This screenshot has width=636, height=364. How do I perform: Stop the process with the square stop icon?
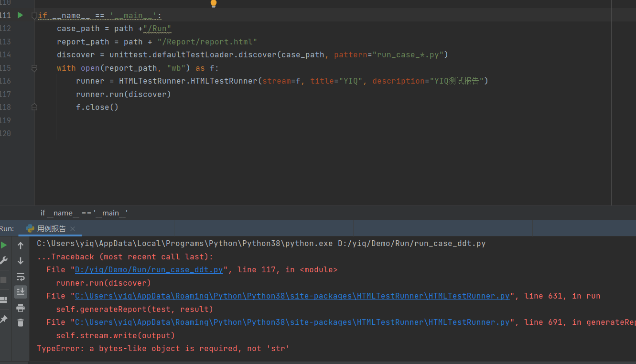coord(3,280)
